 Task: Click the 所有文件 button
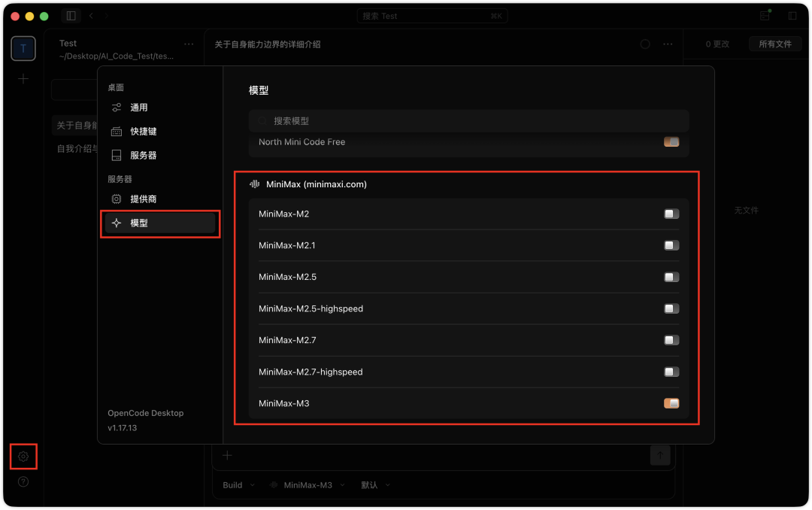click(x=774, y=44)
